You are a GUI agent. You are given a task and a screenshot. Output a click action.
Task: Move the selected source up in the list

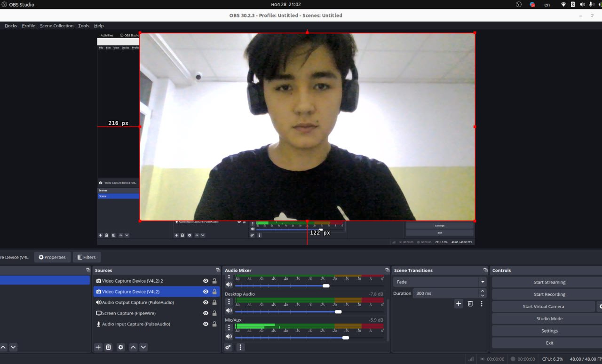(x=133, y=347)
